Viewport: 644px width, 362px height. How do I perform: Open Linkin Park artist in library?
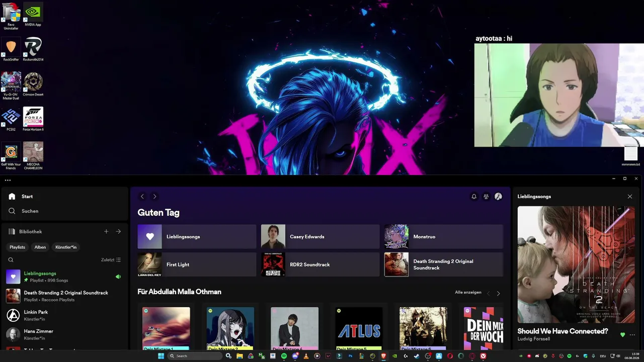[64, 315]
